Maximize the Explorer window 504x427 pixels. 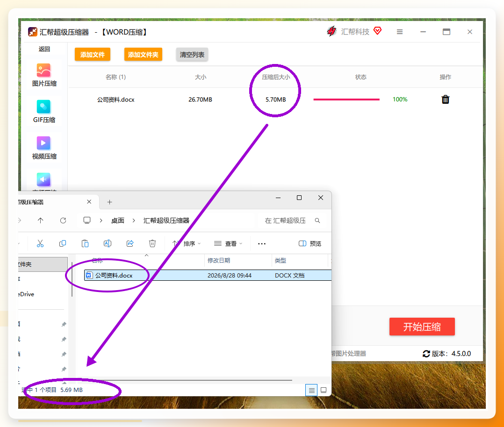tap(299, 198)
